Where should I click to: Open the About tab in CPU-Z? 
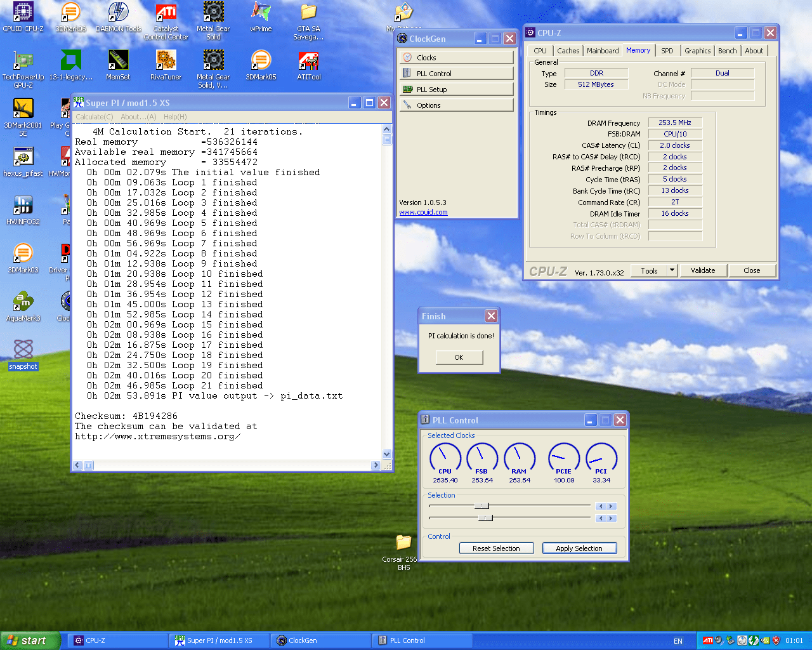754,51
